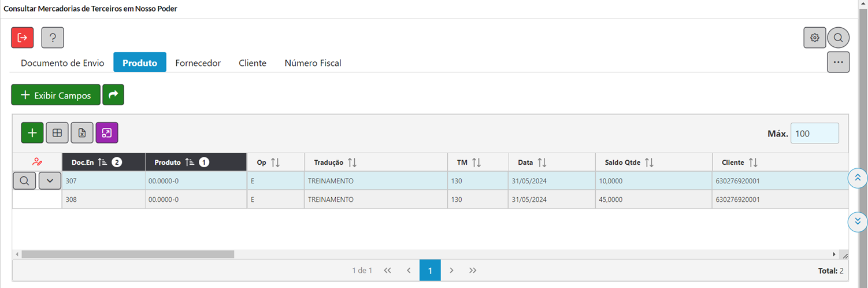Sort by TM column arrows

(x=476, y=163)
